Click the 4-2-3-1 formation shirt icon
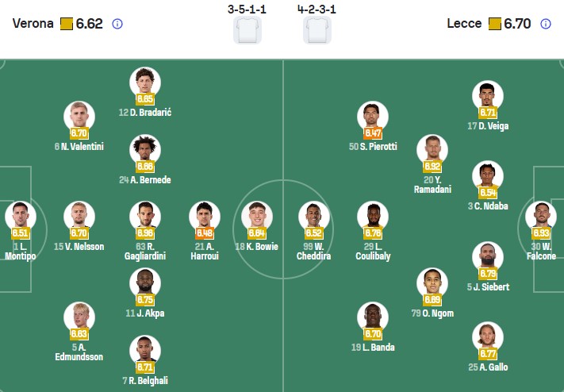The width and height of the screenshot is (564, 392). pyautogui.click(x=317, y=30)
